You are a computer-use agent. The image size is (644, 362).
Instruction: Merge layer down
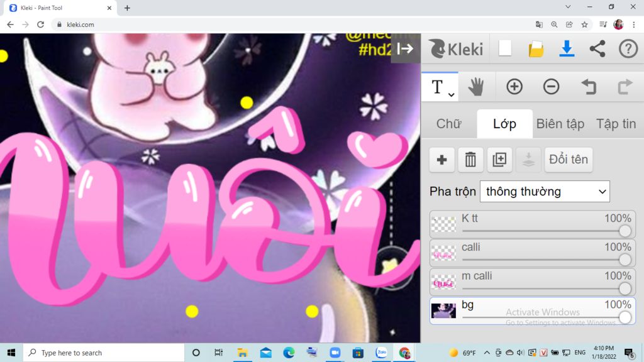[528, 159]
